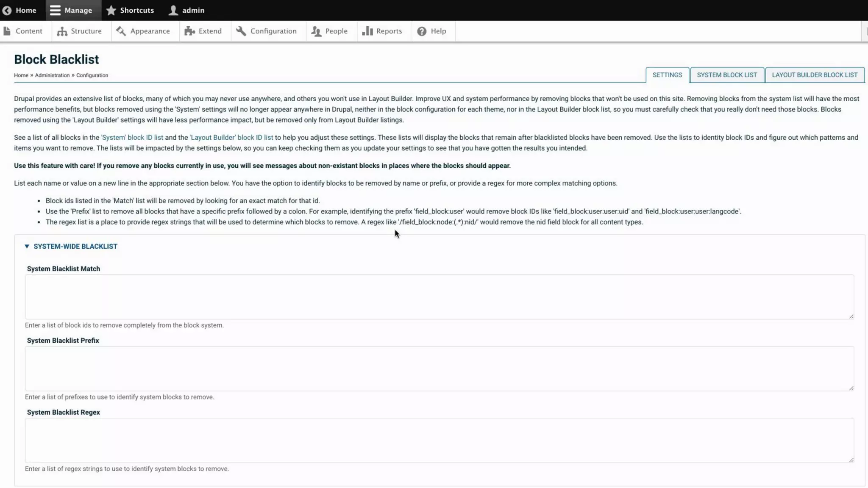Click the Appearance paintbrush icon
The image size is (868, 488).
[121, 31]
